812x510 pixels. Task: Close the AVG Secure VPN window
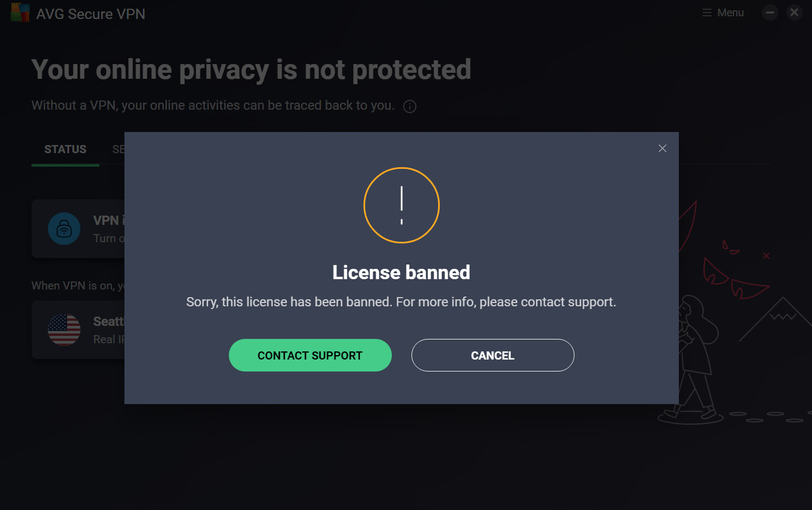click(x=795, y=12)
